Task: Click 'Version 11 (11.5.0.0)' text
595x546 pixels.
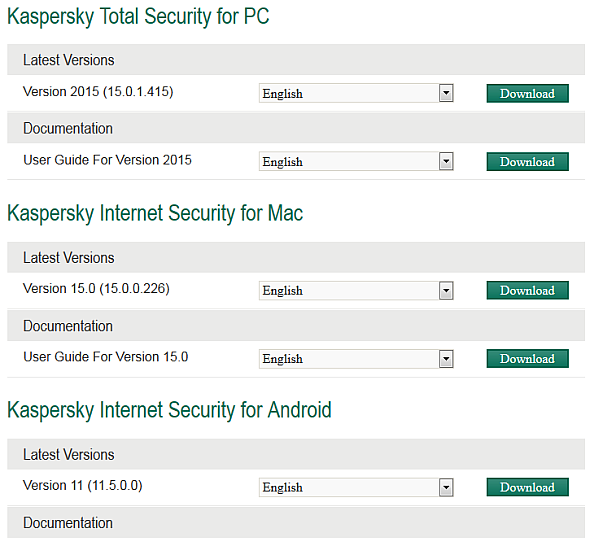Action: [82, 486]
